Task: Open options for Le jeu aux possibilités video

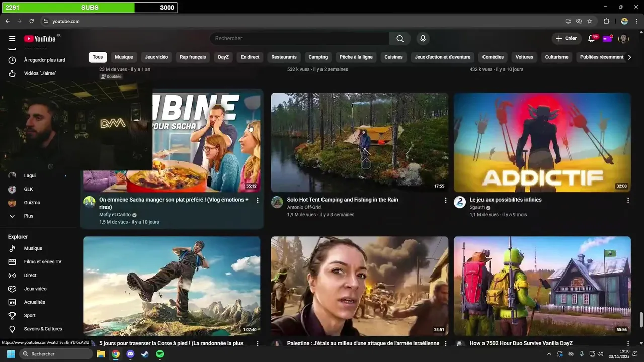Action: click(x=628, y=200)
